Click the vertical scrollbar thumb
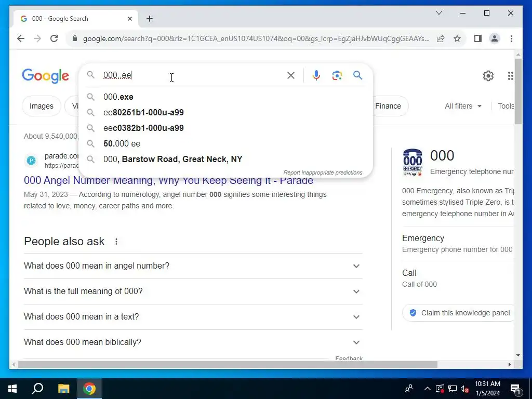This screenshot has height=399, width=532. 518,91
